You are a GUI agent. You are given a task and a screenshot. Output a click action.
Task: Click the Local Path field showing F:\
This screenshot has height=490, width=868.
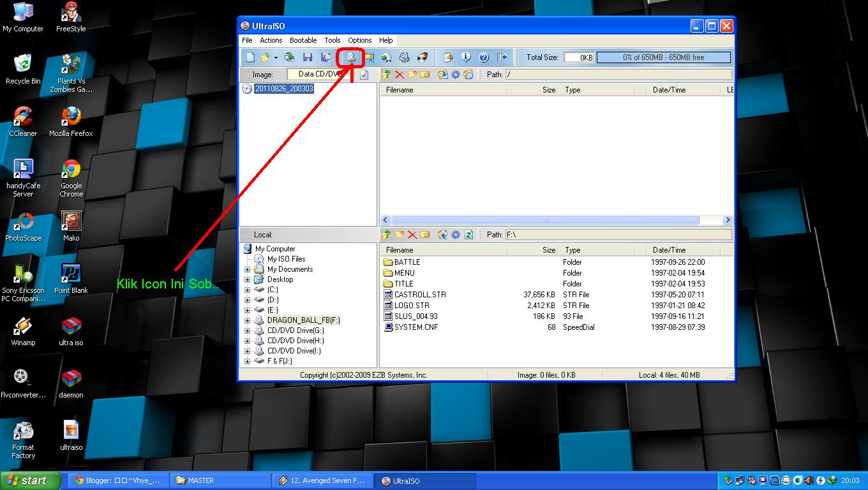click(x=618, y=235)
